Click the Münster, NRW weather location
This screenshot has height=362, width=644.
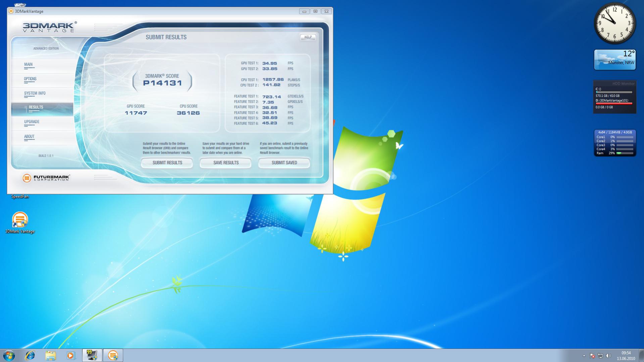pyautogui.click(x=621, y=63)
